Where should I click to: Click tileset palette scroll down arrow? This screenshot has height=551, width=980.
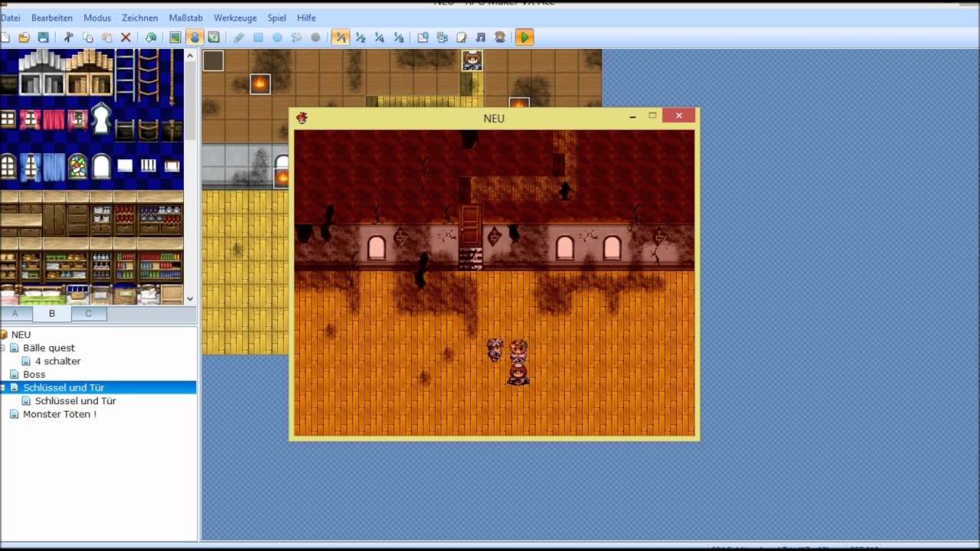coord(190,299)
